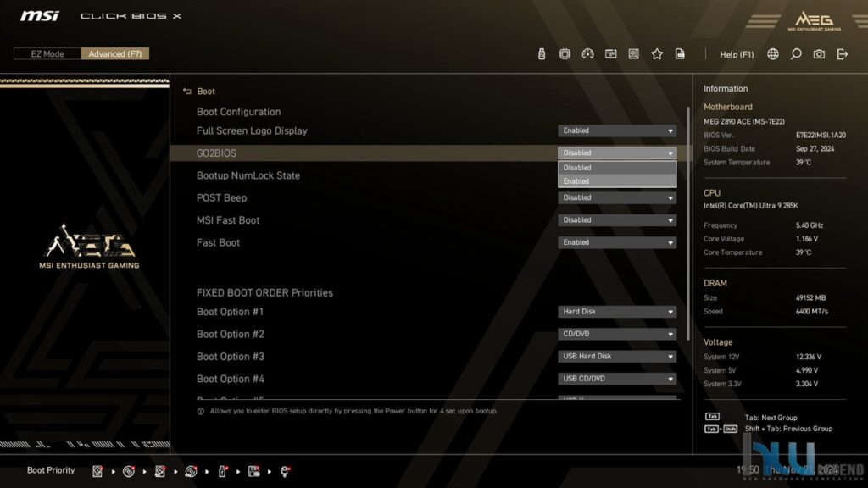Click System 3.3V 3.304 V reading
Image resolution: width=868 pixels, height=488 pixels.
pos(807,384)
